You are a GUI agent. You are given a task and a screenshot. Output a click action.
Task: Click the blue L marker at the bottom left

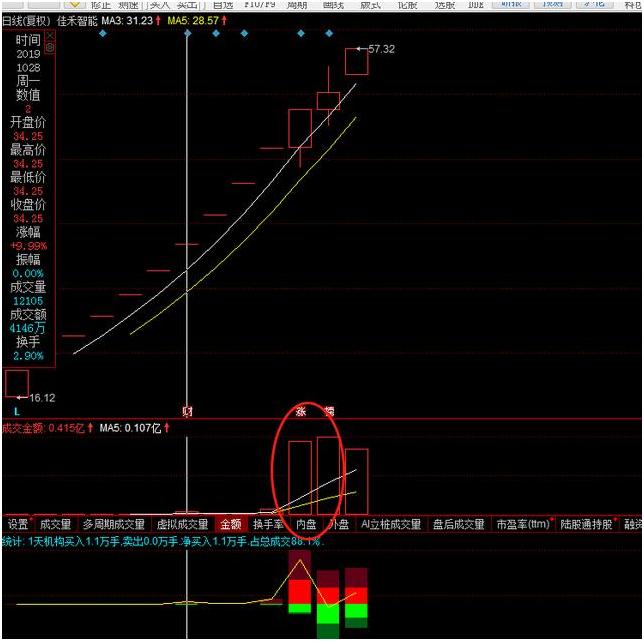[x=16, y=411]
